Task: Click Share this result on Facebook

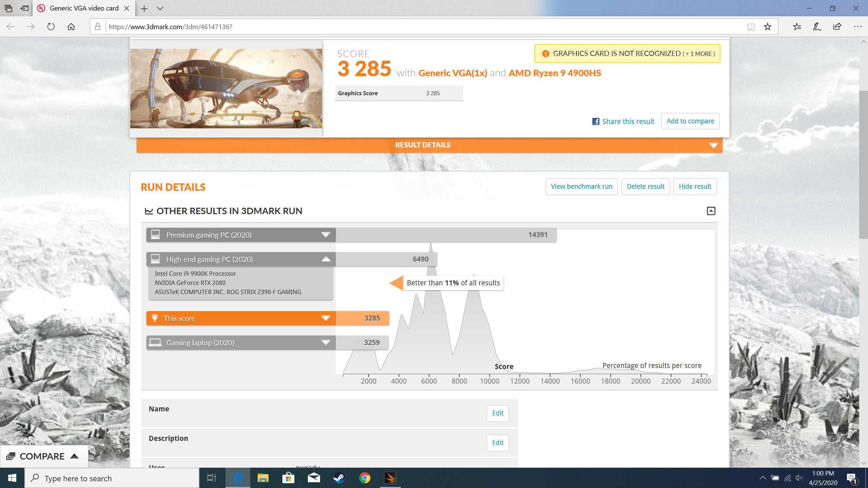Action: 624,121
